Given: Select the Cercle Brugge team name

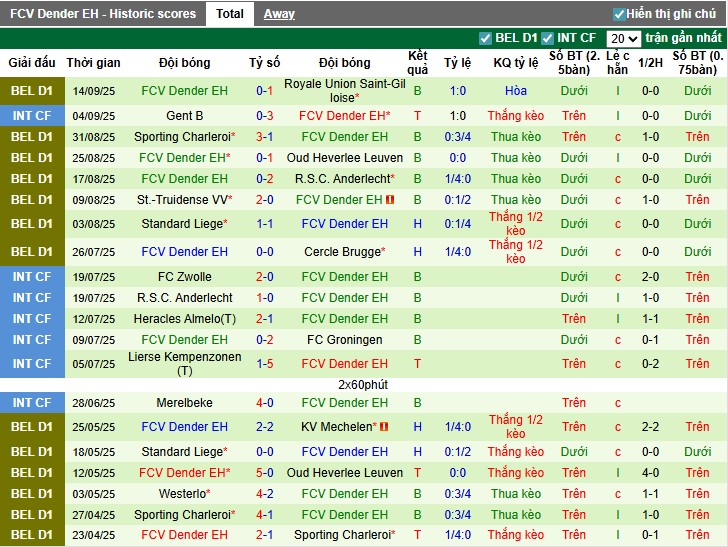Looking at the screenshot, I should click(x=341, y=252).
